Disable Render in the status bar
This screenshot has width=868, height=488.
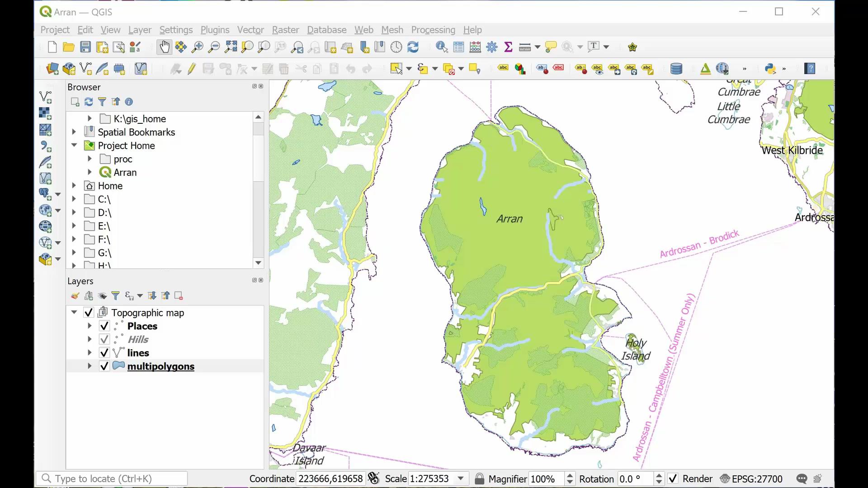pos(673,479)
